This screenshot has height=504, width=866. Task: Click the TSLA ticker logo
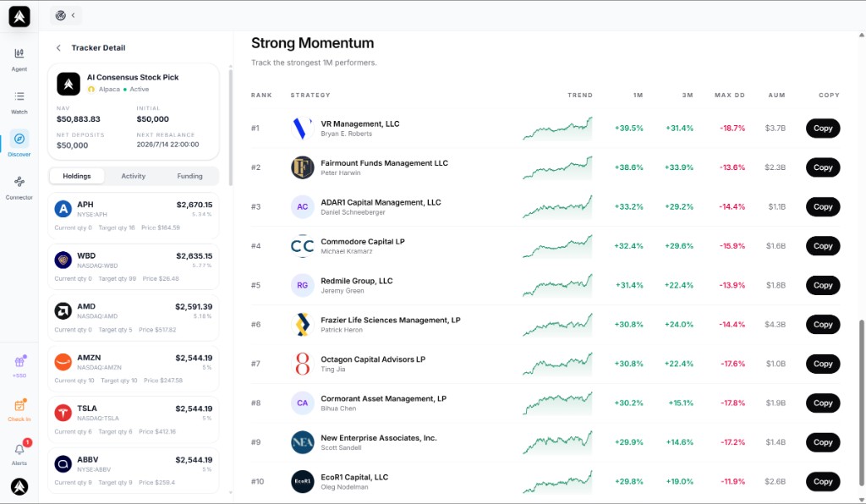click(63, 413)
